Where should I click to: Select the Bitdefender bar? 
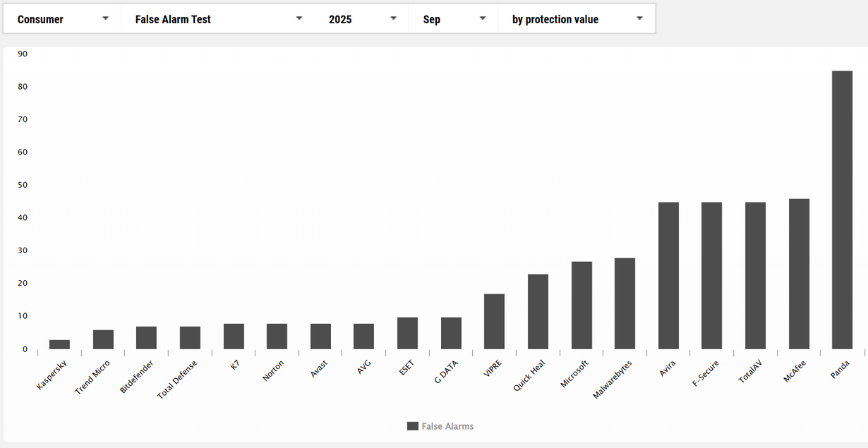click(147, 338)
